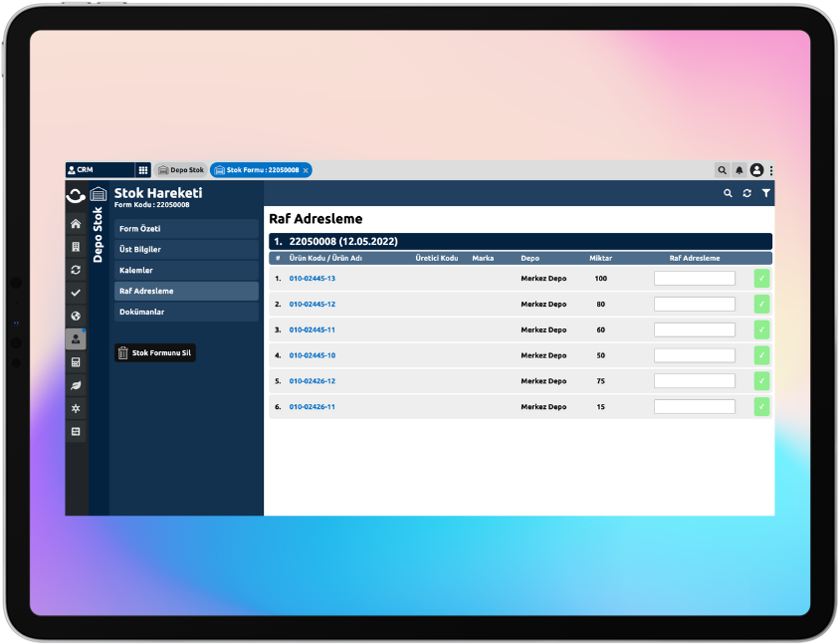Click the notification bell icon
This screenshot has height=644, width=839.
tap(739, 170)
